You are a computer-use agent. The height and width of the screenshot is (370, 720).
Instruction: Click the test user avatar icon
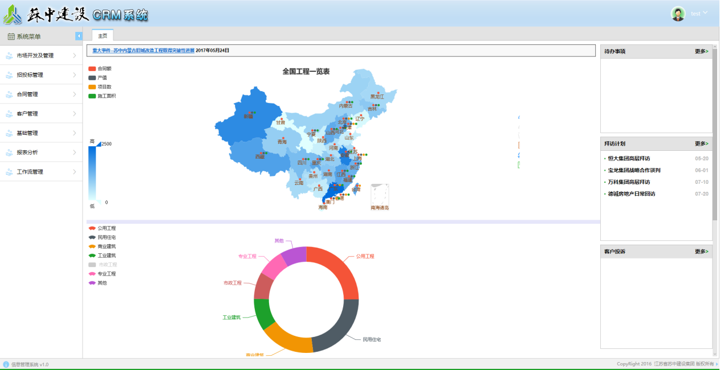pyautogui.click(x=678, y=14)
